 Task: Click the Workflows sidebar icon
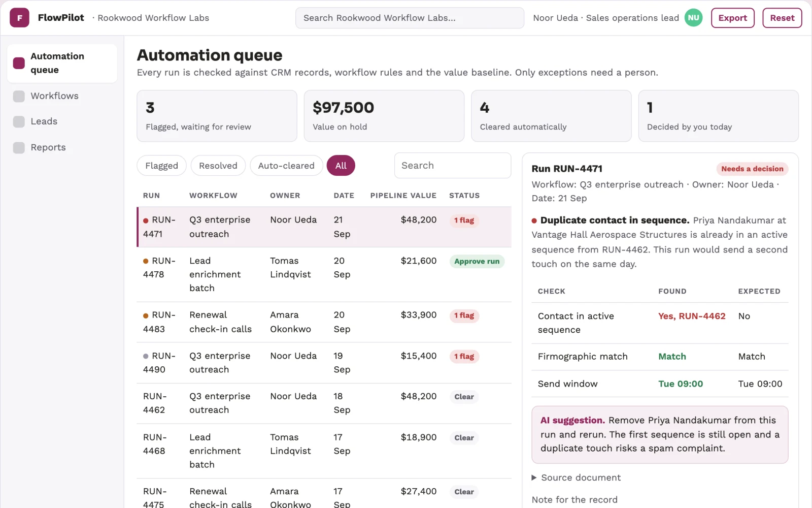19,96
